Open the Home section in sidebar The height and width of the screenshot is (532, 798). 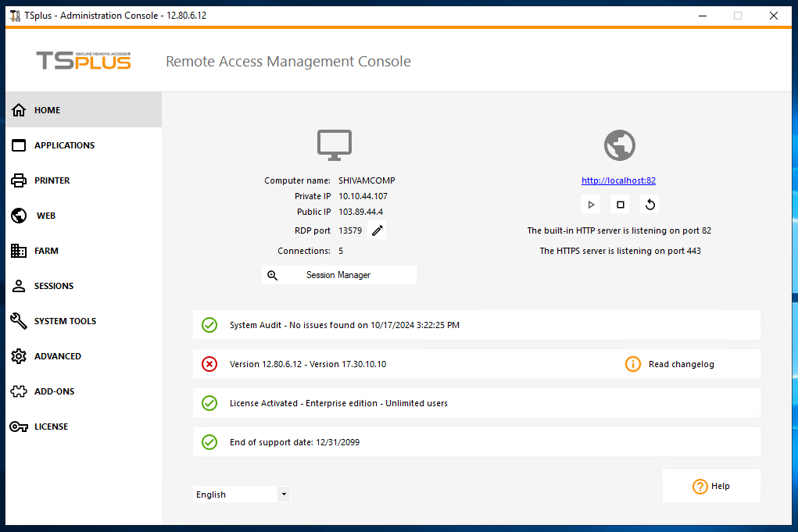(84, 110)
